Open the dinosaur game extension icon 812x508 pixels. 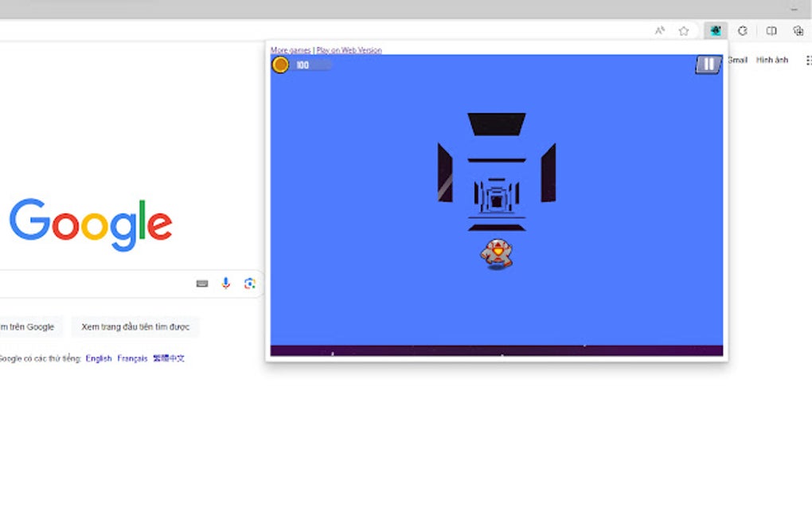pos(714,30)
